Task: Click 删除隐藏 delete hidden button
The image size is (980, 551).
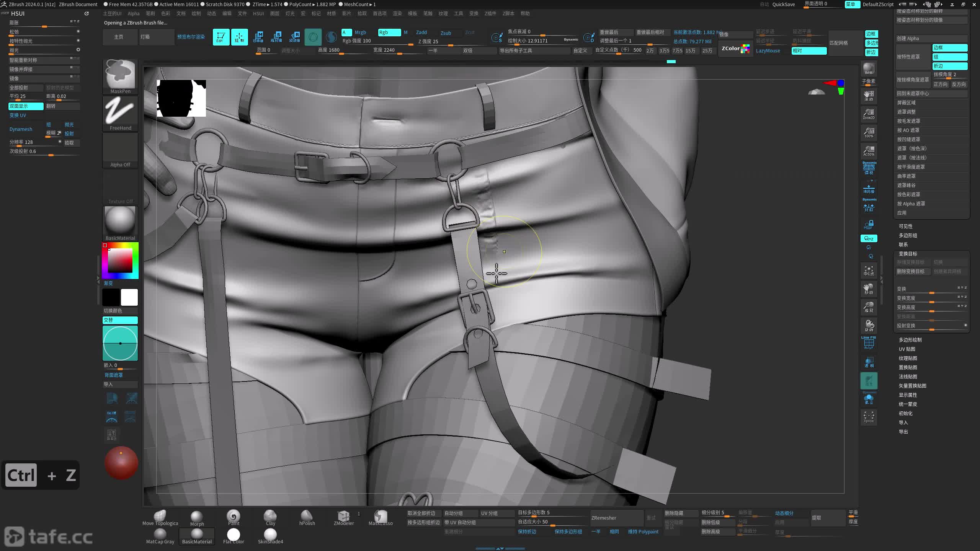Action: 680,513
